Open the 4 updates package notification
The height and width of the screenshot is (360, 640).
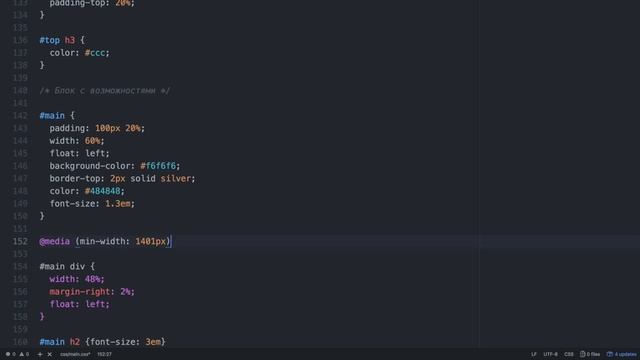[x=621, y=354]
